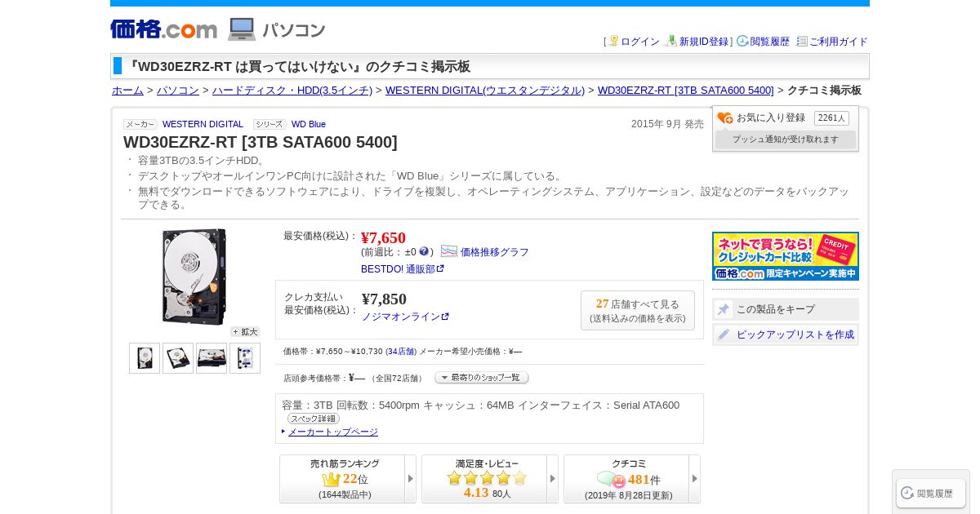The height and width of the screenshot is (514, 980).
Task: Select the second product thumbnail
Action: 178,358
